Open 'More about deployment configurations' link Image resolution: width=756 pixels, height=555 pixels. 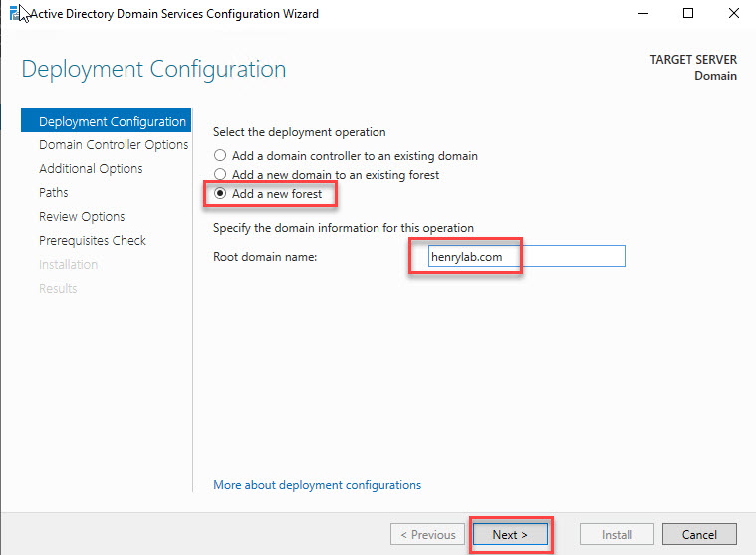[317, 485]
